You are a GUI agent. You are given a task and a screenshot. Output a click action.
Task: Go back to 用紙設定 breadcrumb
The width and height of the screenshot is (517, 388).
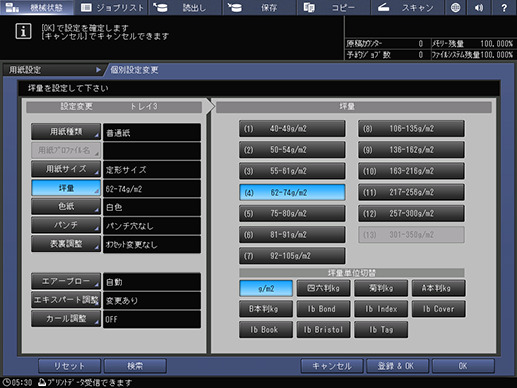coord(53,70)
